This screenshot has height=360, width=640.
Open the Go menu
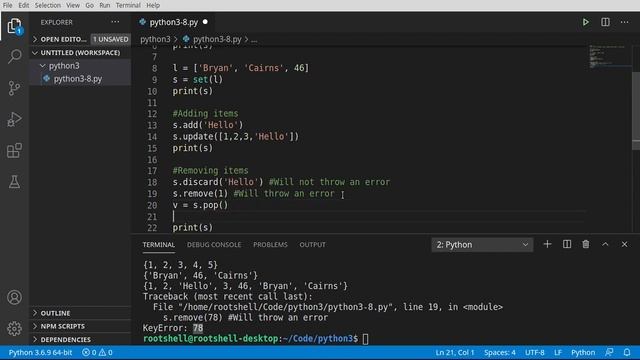point(89,5)
